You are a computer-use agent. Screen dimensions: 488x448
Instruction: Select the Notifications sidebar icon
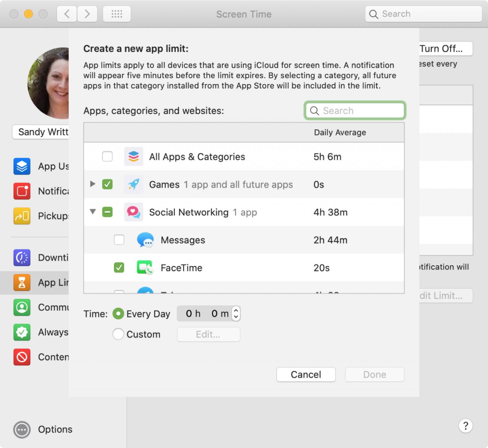click(22, 191)
